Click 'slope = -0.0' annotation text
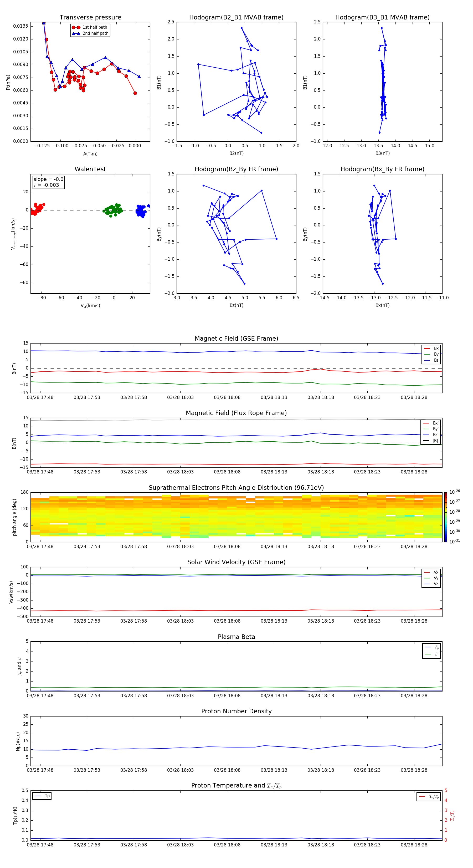This screenshot has height=868, width=473. pyautogui.click(x=48, y=179)
